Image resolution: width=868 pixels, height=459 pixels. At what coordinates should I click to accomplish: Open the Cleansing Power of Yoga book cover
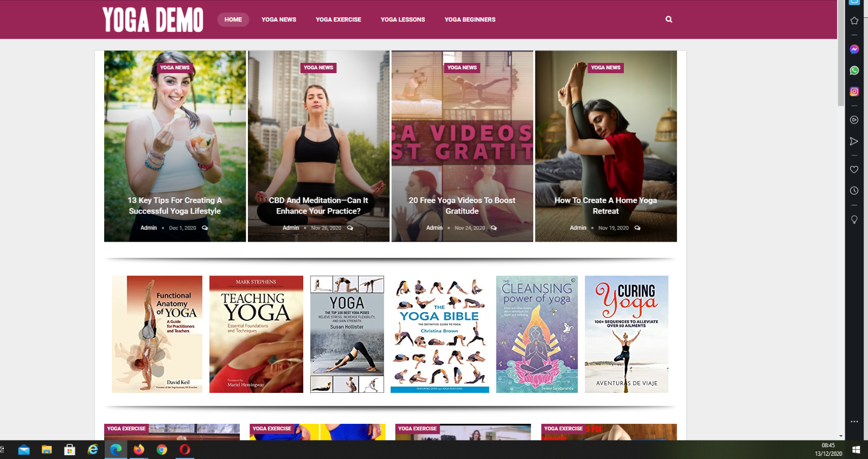point(537,334)
